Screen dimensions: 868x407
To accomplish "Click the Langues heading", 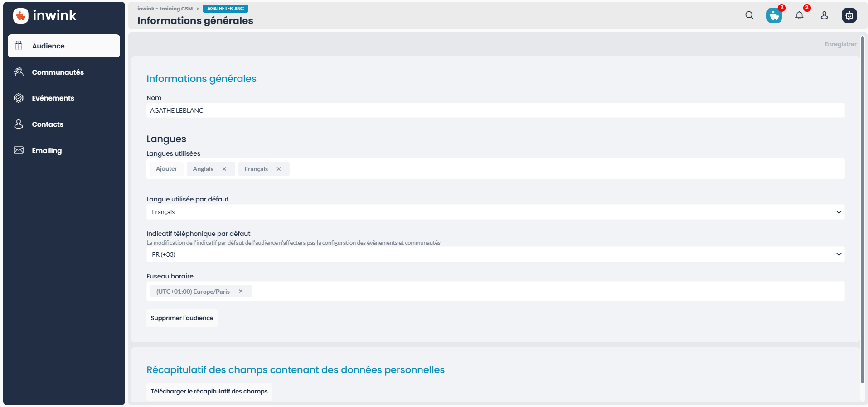I will [x=166, y=139].
